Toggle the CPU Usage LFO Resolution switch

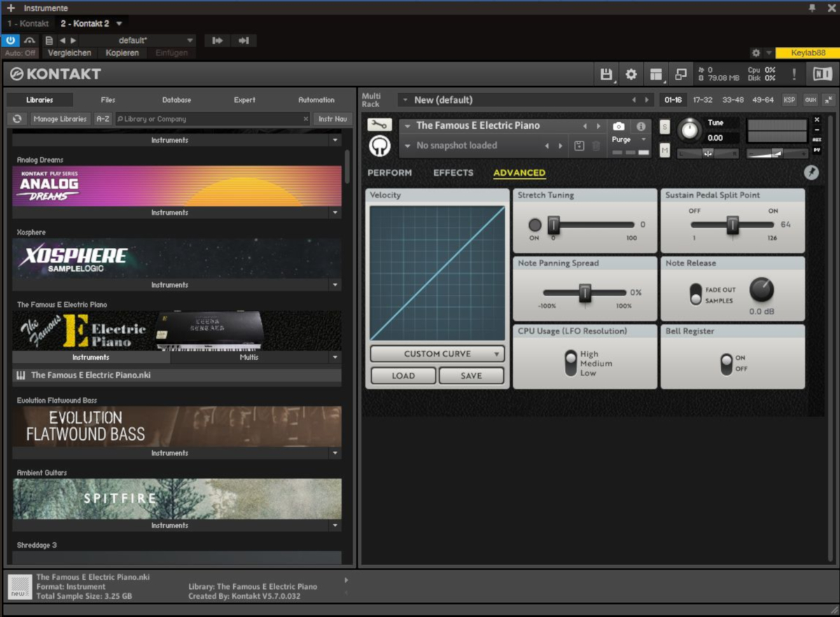(x=571, y=363)
